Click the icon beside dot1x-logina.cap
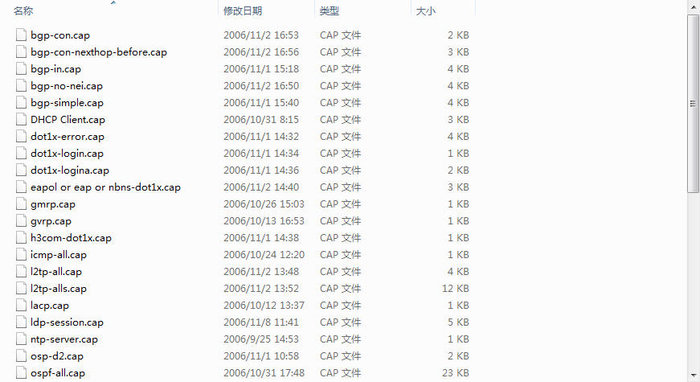 pyautogui.click(x=21, y=170)
